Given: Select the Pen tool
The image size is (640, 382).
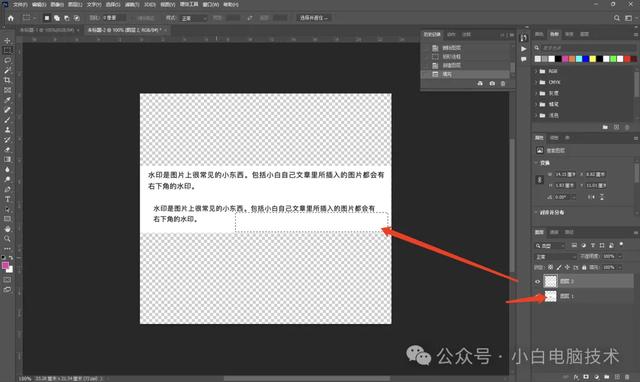Looking at the screenshot, I should [x=7, y=189].
